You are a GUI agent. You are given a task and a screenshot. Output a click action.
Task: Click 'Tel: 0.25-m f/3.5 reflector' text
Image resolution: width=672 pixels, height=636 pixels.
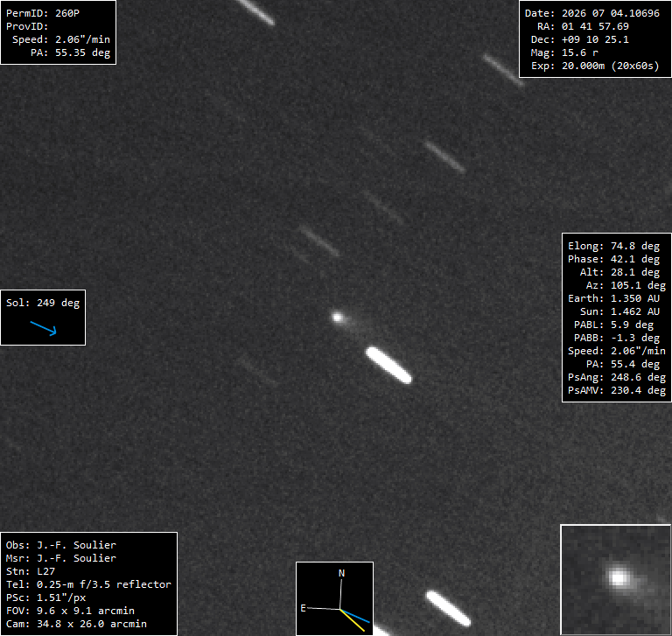[x=88, y=584]
